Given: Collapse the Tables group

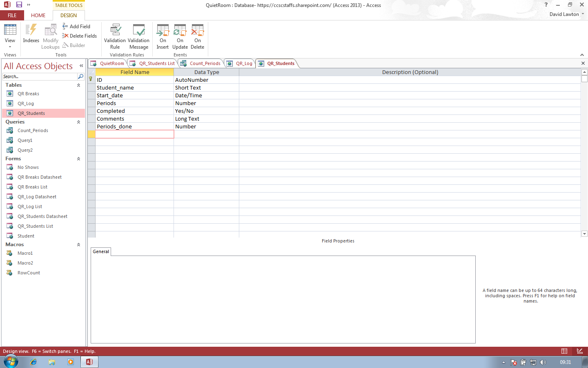Looking at the screenshot, I should (78, 85).
